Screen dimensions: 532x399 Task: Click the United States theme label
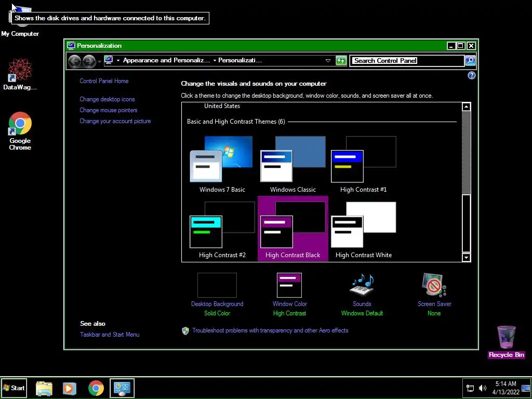click(x=222, y=106)
